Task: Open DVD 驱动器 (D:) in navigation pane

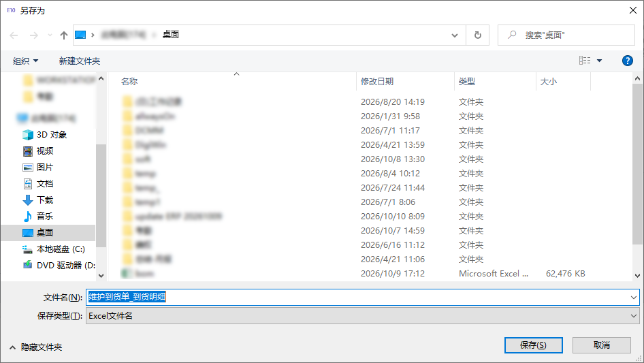Action: (66, 265)
